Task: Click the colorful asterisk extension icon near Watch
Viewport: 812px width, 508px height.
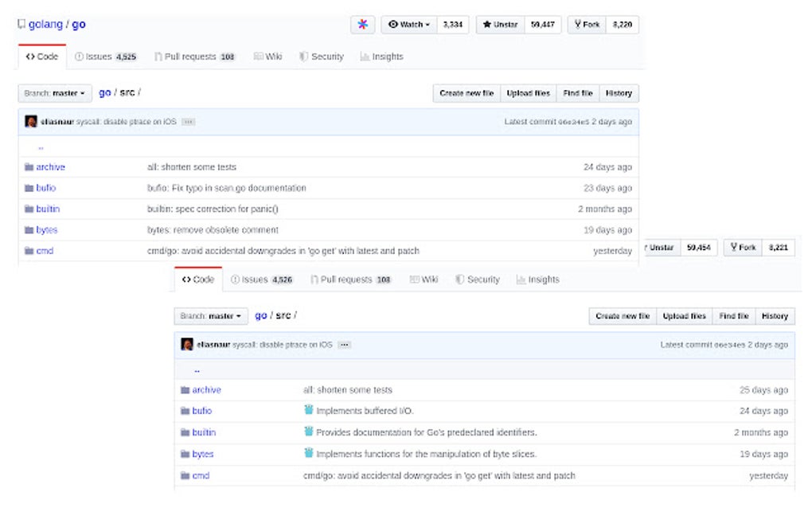Action: 363,24
